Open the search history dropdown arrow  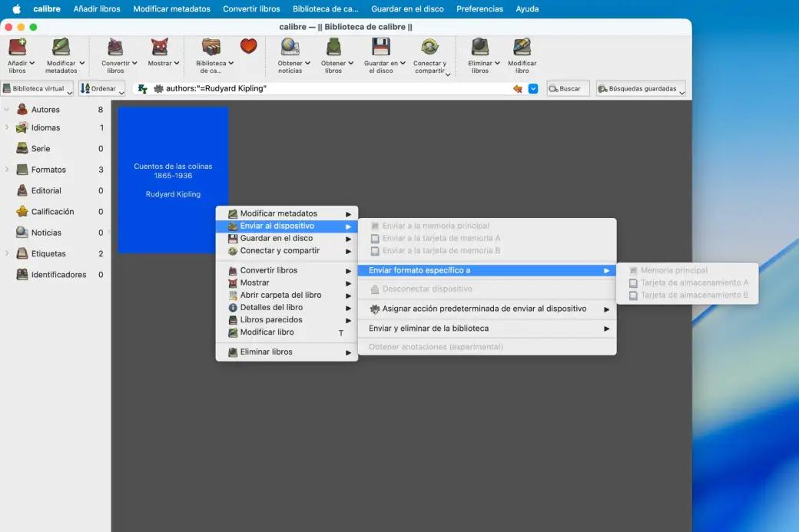pyautogui.click(x=533, y=88)
